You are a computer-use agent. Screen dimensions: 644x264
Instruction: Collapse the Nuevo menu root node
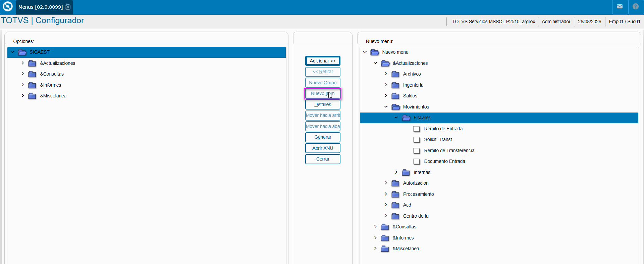(365, 52)
